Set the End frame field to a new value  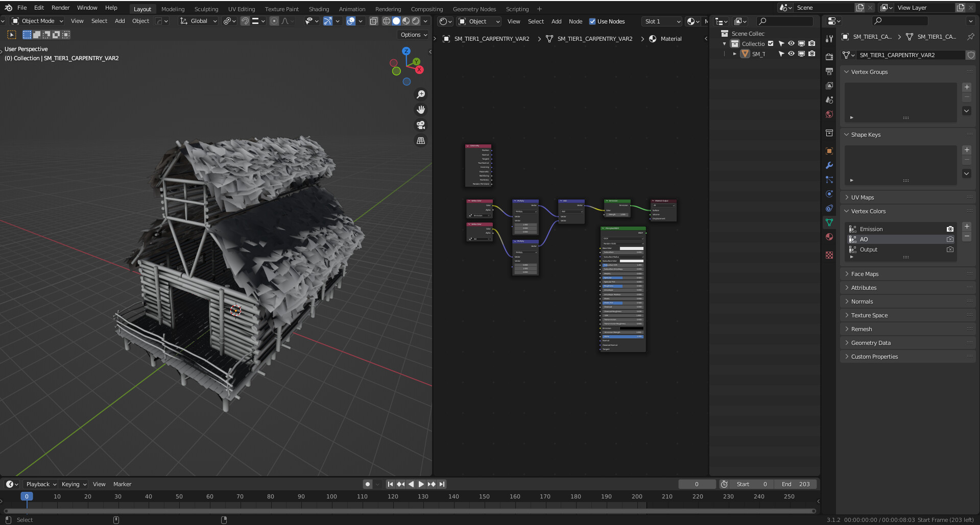795,484
